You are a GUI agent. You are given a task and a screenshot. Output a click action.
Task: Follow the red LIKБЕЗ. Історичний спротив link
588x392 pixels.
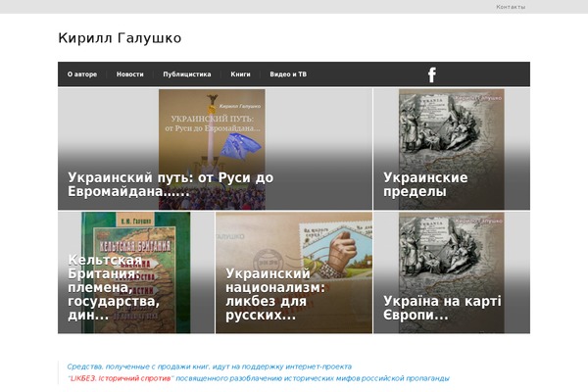[122, 378]
